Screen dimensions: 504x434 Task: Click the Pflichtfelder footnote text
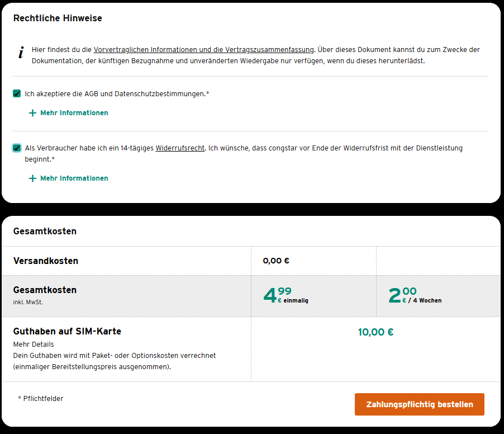click(41, 399)
